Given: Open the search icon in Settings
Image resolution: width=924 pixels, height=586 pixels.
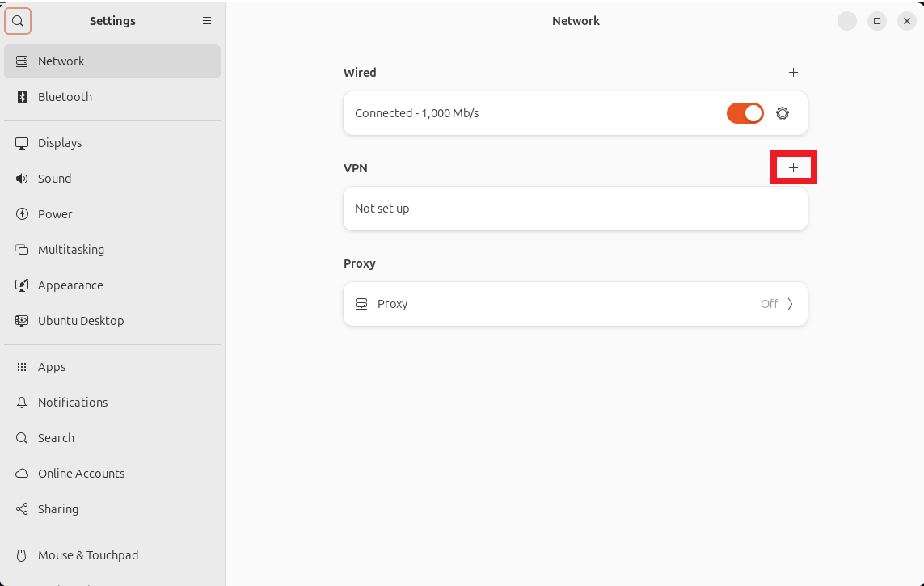Looking at the screenshot, I should (x=18, y=21).
